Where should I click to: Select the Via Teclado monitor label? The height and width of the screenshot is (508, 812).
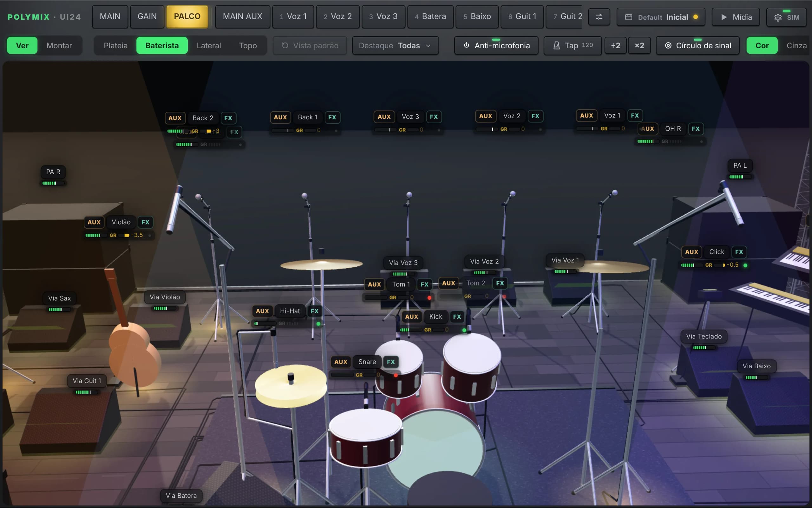(704, 336)
